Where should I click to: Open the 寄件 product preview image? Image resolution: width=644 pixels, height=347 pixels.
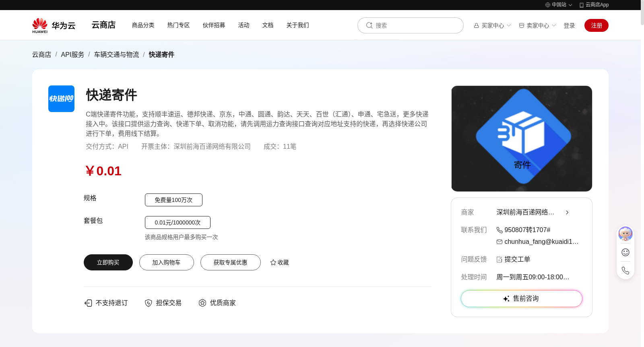tap(522, 139)
